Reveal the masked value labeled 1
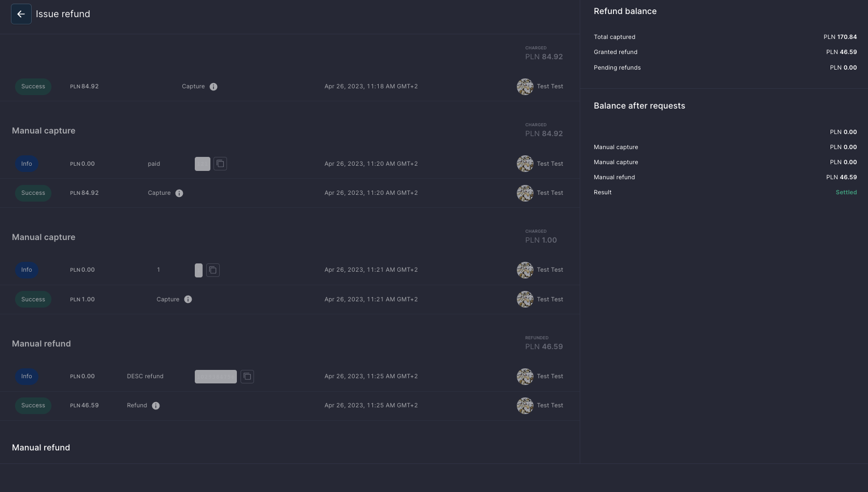 pyautogui.click(x=198, y=270)
